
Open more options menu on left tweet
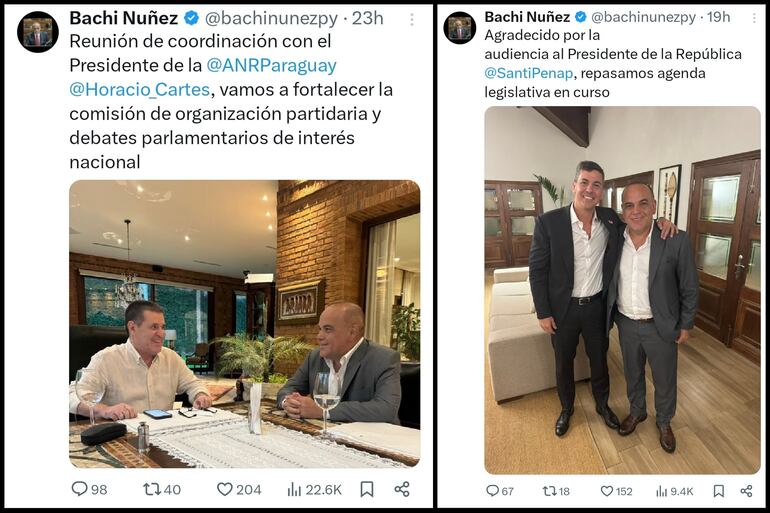click(411, 19)
